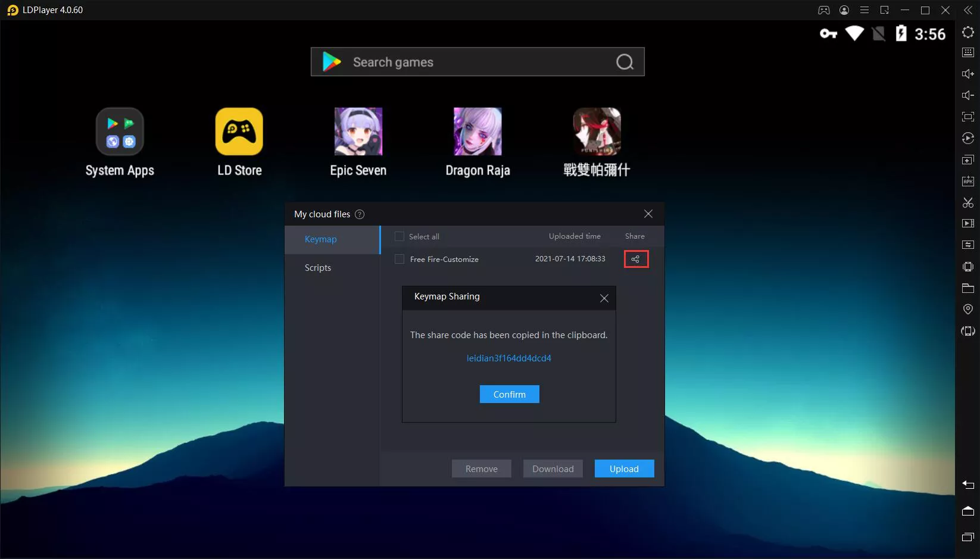Screen dimensions: 980x559
Task: Open the hamburger menu in title bar
Action: point(864,10)
